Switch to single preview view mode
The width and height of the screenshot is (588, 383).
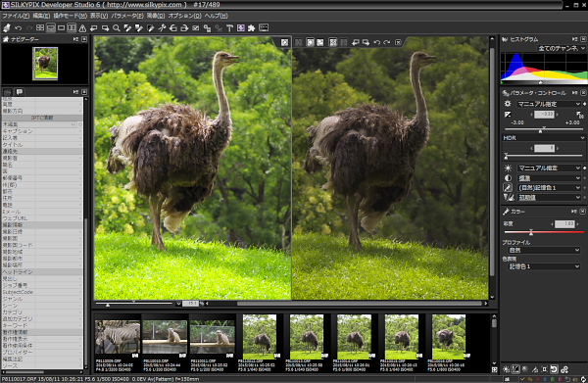tap(61, 28)
